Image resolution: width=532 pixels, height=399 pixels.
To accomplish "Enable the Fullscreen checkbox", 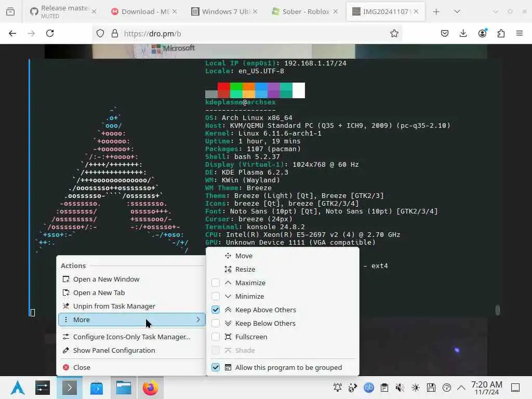I will click(x=216, y=337).
